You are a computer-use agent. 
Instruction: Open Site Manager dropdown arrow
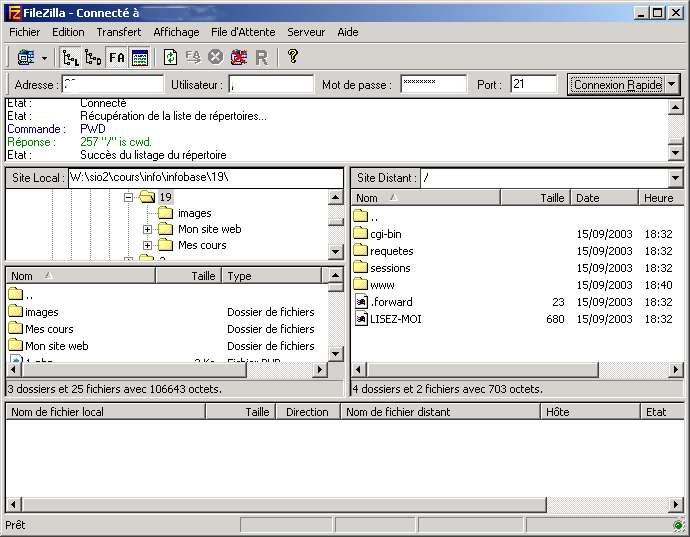[x=44, y=58]
